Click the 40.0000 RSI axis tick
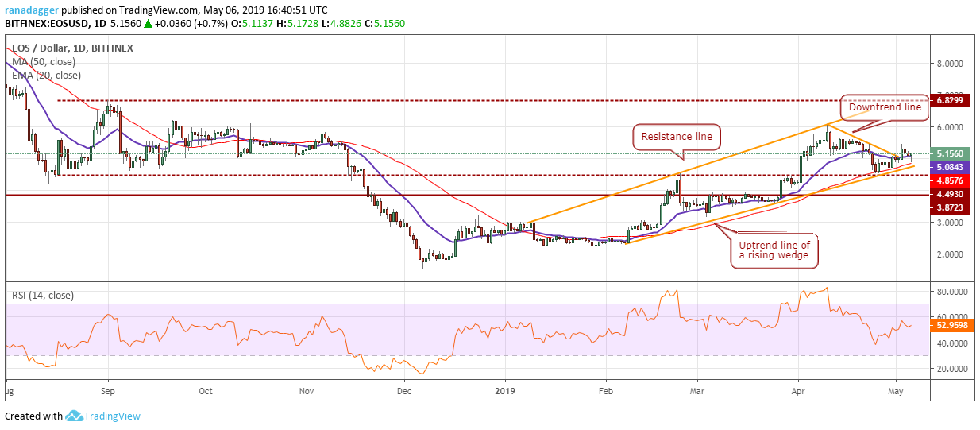 tap(952, 343)
